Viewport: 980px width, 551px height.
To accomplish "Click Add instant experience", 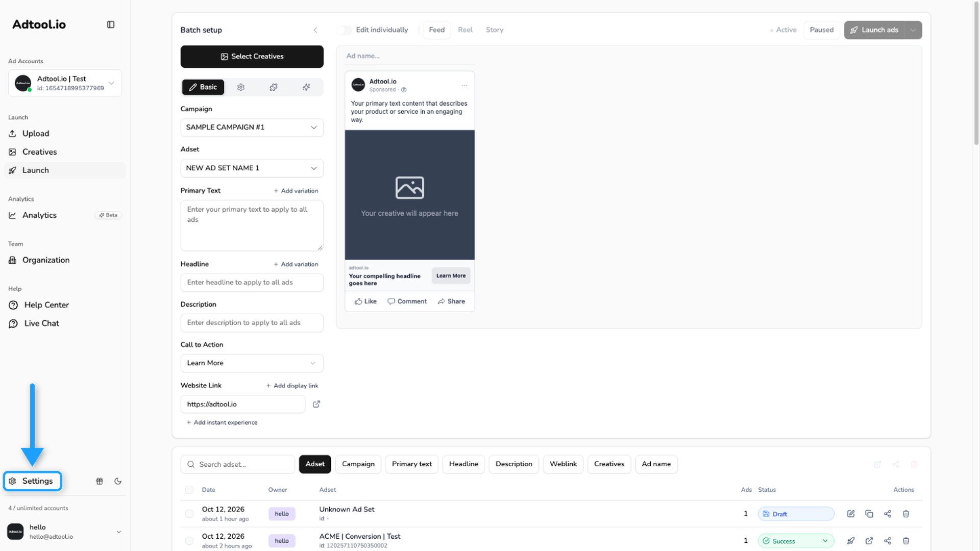I will [222, 422].
